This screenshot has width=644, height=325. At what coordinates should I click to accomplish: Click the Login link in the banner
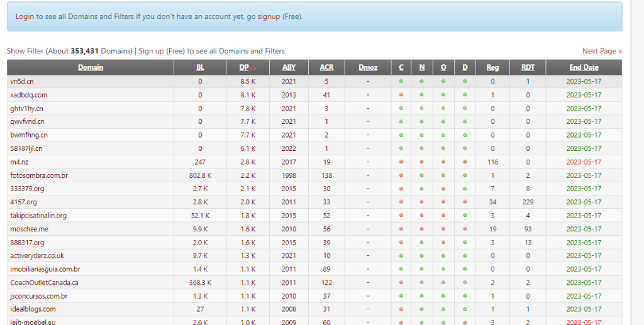[x=25, y=16]
